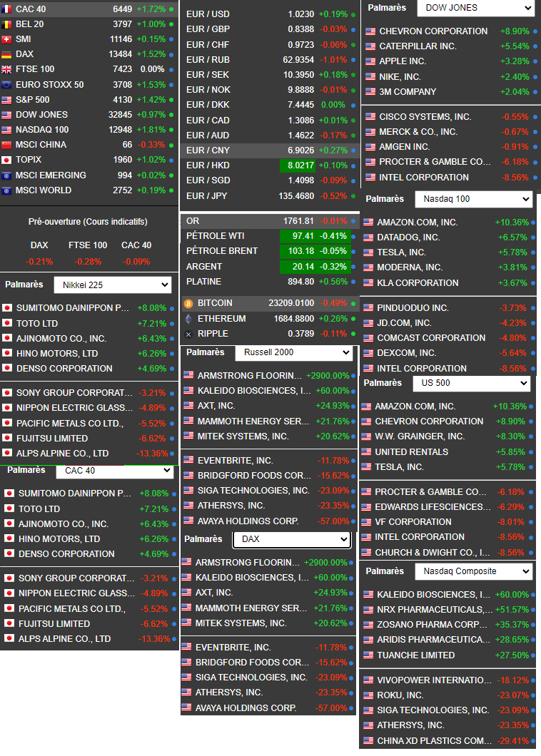Click the US flag next to CATERPILLAR INC.
This screenshot has height=756, width=541.
pos(370,46)
